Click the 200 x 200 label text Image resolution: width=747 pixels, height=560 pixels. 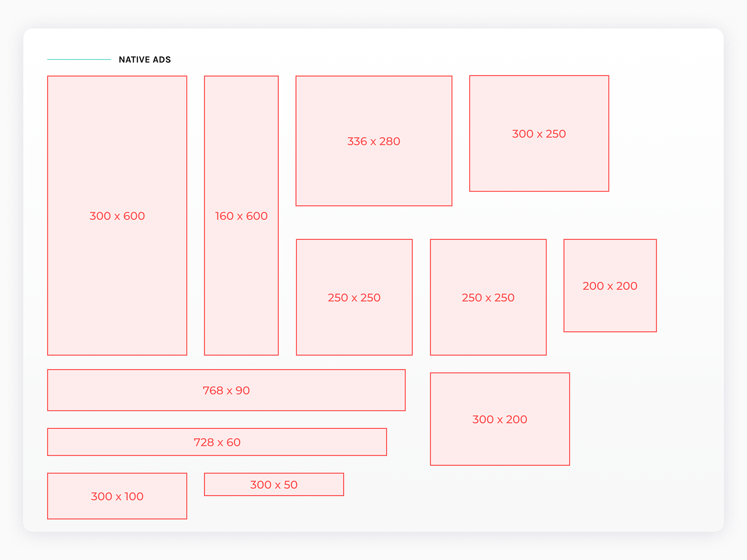(610, 286)
